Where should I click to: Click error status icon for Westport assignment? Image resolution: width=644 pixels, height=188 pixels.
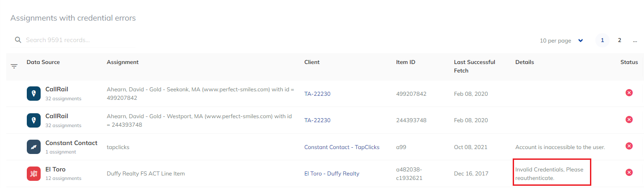coord(629,120)
